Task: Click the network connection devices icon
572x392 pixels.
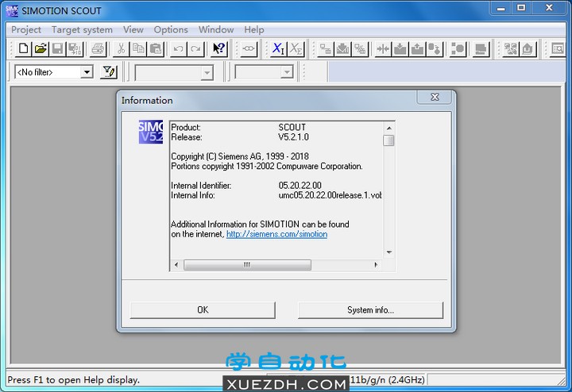Action: [326, 48]
